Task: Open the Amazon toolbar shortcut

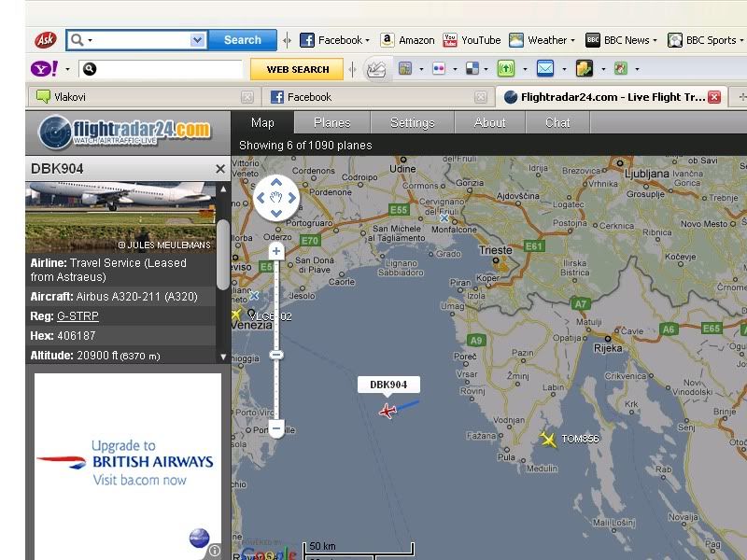Action: coord(407,40)
